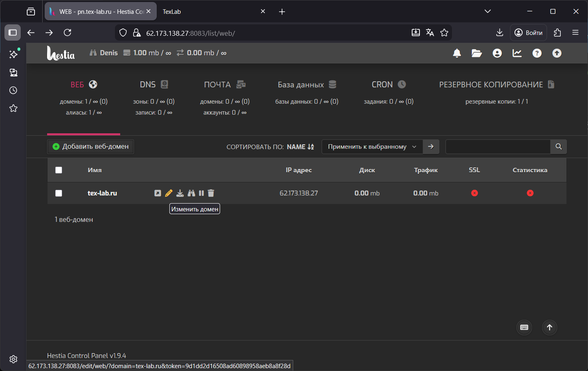The height and width of the screenshot is (371, 588).
Task: Open sort order 'NAME' selector
Action: pos(300,147)
